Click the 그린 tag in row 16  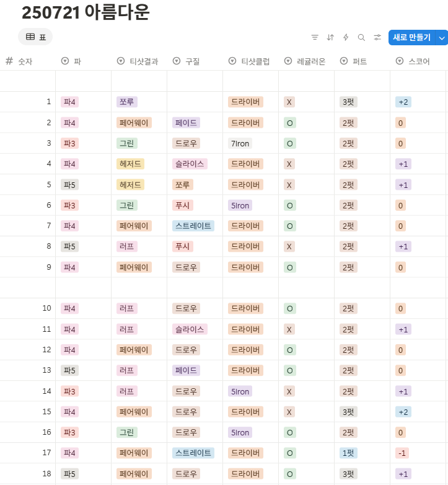(x=126, y=432)
